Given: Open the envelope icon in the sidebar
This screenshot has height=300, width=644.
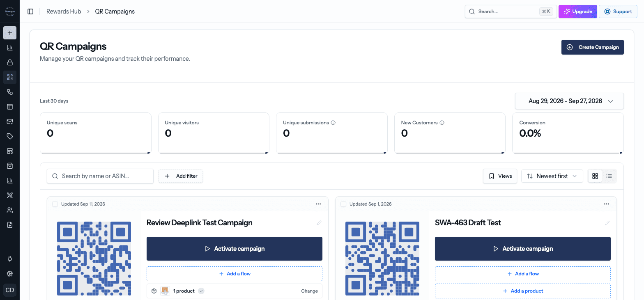Looking at the screenshot, I should 10,121.
